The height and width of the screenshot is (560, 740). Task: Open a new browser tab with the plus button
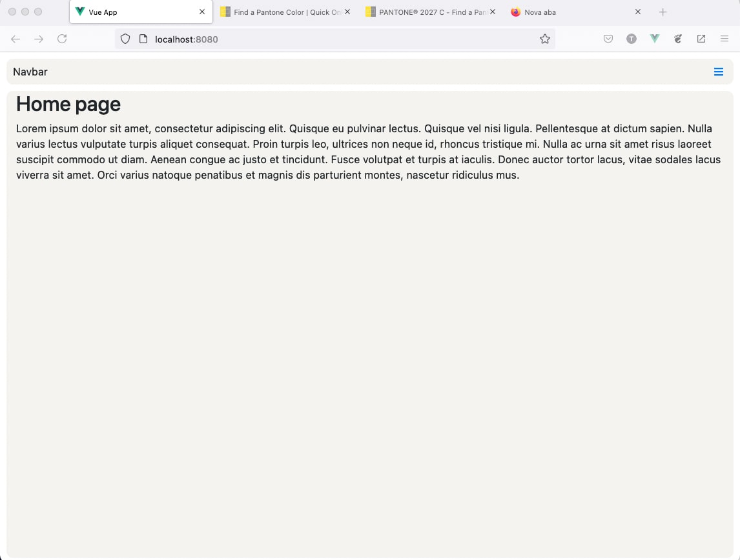[663, 12]
